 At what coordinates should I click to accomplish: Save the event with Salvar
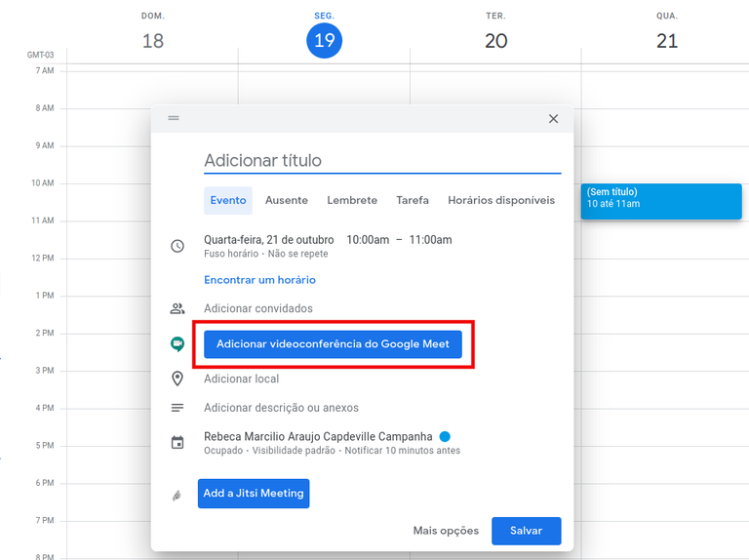tap(526, 531)
